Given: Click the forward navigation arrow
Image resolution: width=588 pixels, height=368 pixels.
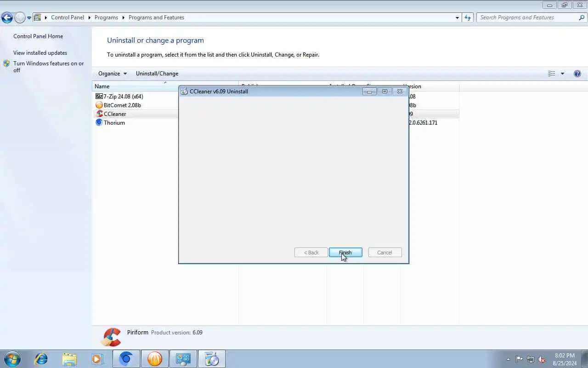Looking at the screenshot, I should pyautogui.click(x=20, y=18).
